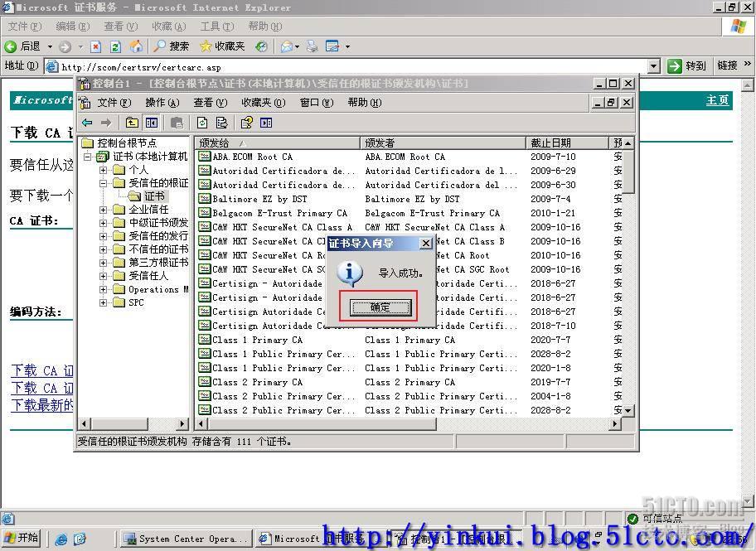Open IE 帮助 menu
Image resolution: width=756 pixels, height=551 pixels.
[x=264, y=26]
